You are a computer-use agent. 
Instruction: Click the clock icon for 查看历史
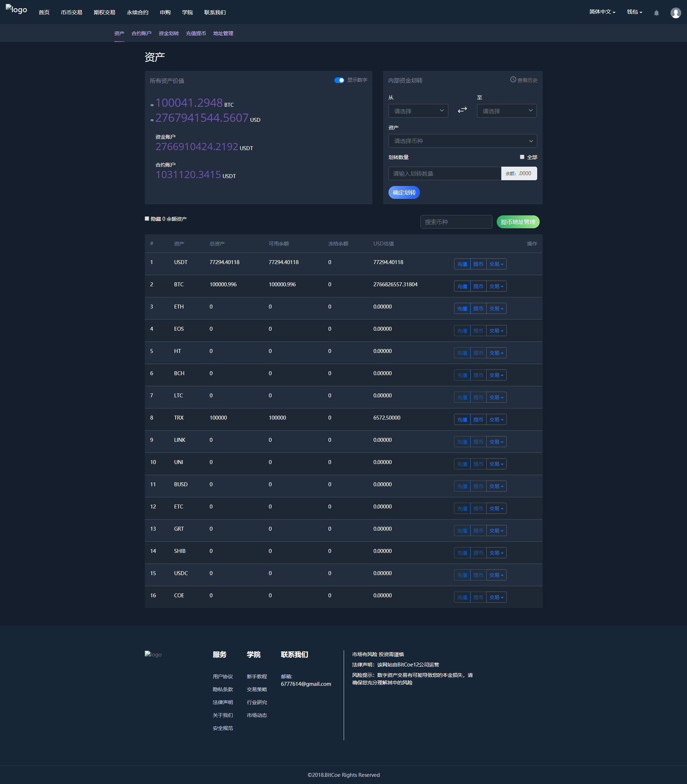(x=512, y=80)
